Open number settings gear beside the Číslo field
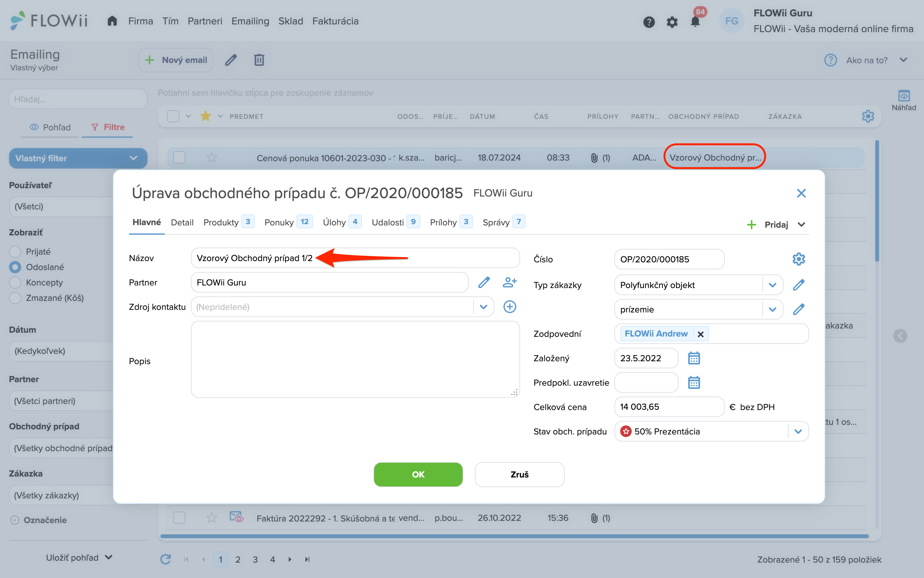924x578 pixels. [798, 259]
